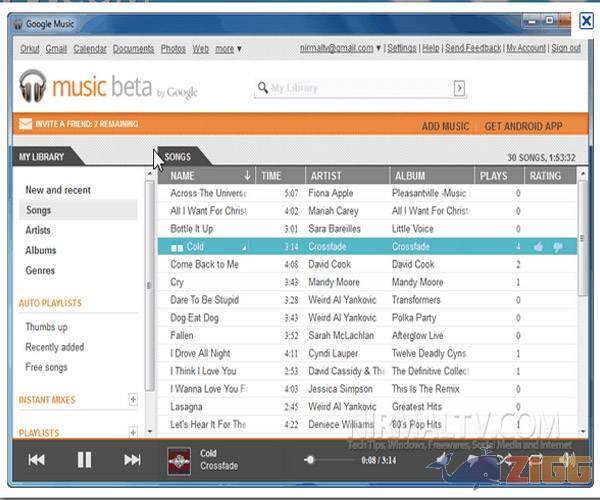Give thumbs down to Cold
This screenshot has height=500, width=600.
(x=558, y=247)
